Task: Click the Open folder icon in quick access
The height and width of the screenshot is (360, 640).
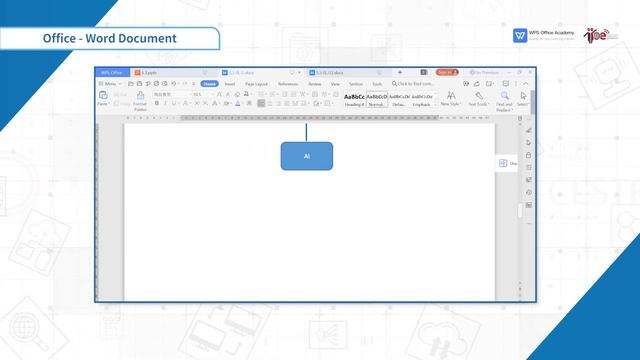Action: point(131,84)
